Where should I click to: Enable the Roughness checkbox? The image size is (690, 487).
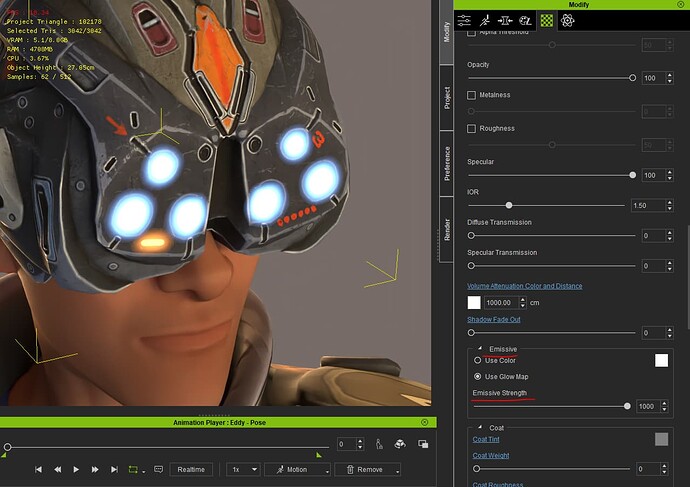tap(471, 128)
